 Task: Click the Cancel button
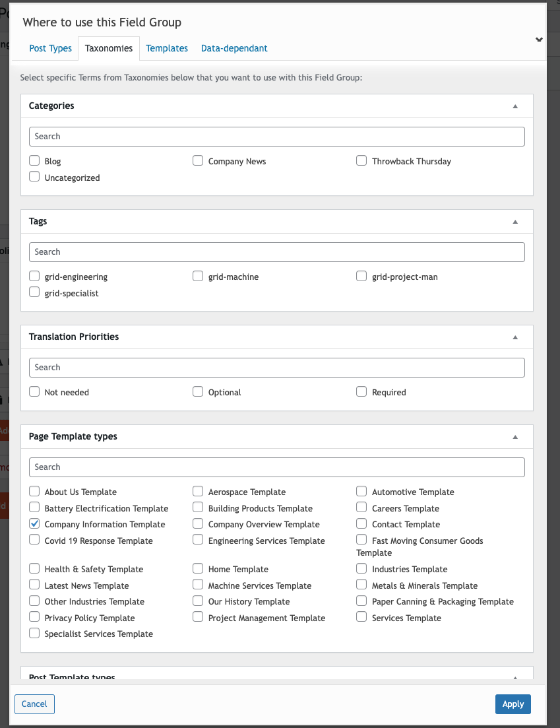[34, 704]
